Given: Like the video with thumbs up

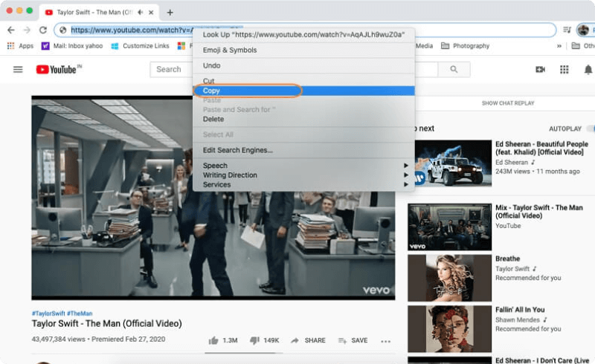Looking at the screenshot, I should pos(213,340).
